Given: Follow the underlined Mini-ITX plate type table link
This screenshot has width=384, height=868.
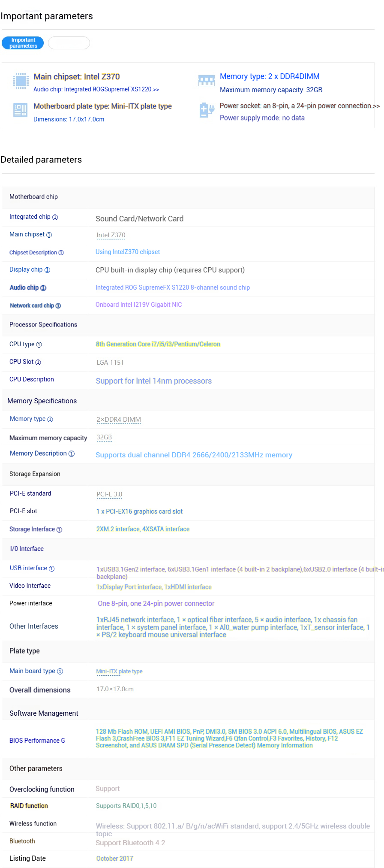Looking at the screenshot, I should pyautogui.click(x=119, y=671).
